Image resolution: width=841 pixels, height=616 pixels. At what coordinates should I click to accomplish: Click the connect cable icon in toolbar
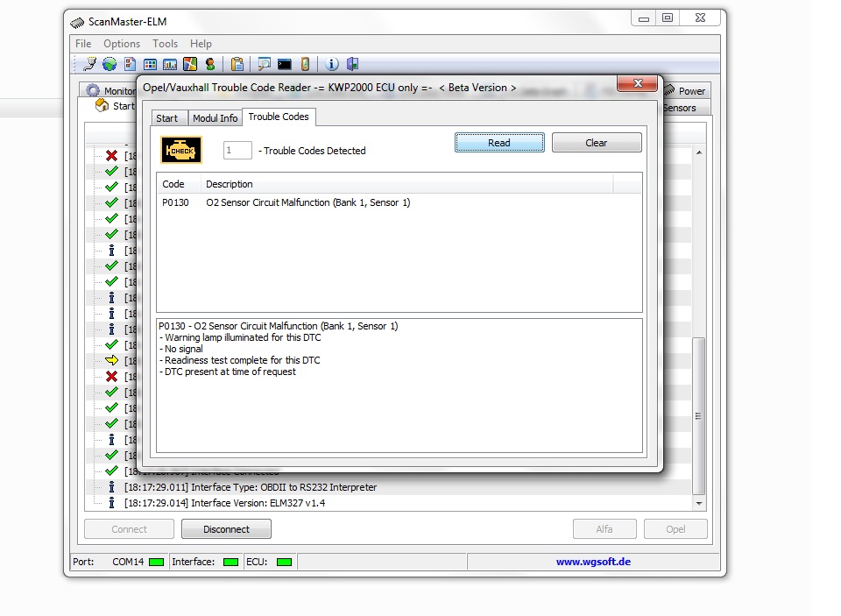coord(89,64)
